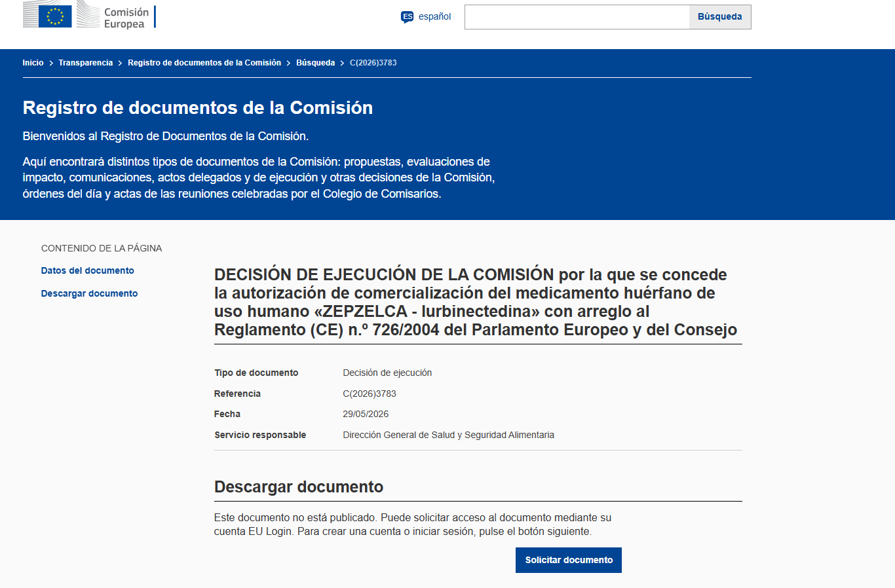895x588 pixels.
Task: Click the Descargar documento section heading
Action: coord(299,487)
